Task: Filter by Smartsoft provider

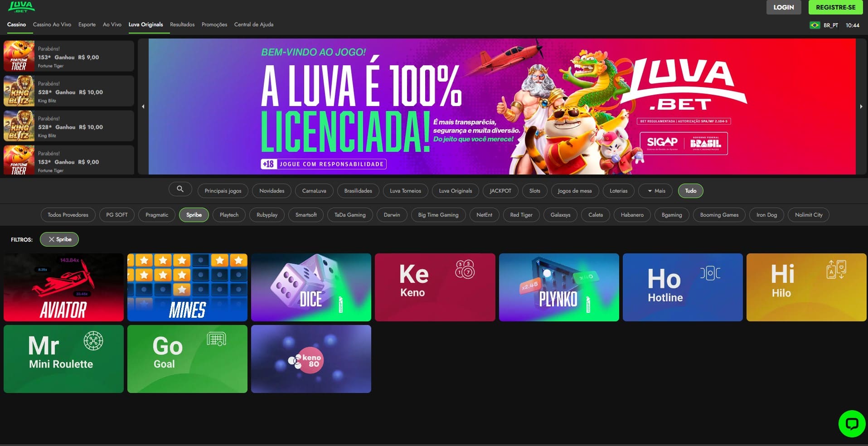Action: 306,215
